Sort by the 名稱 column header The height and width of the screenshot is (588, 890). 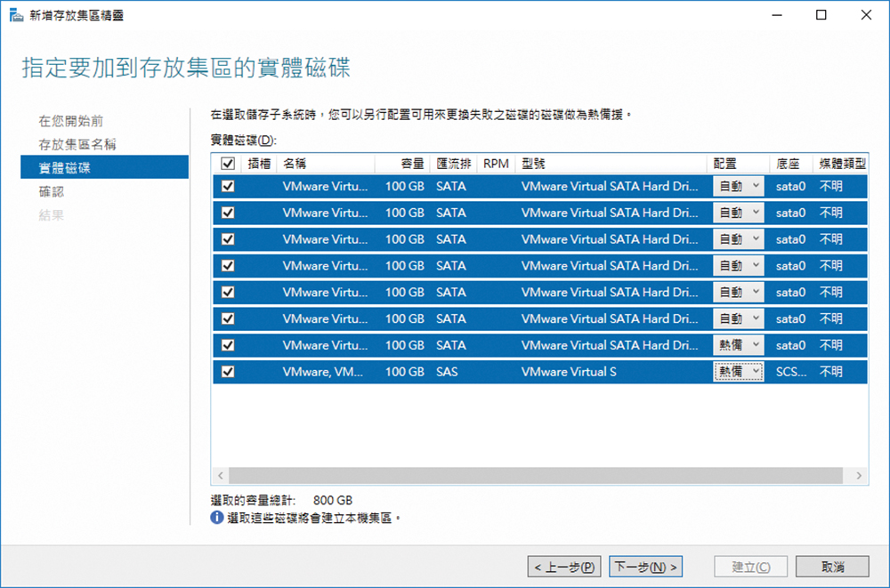tap(325, 164)
